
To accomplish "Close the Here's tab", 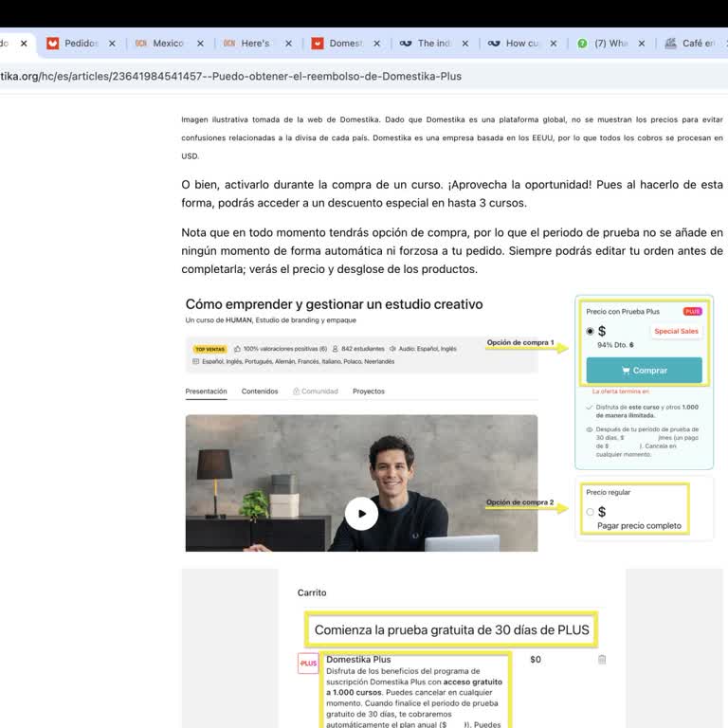I will coord(288,44).
